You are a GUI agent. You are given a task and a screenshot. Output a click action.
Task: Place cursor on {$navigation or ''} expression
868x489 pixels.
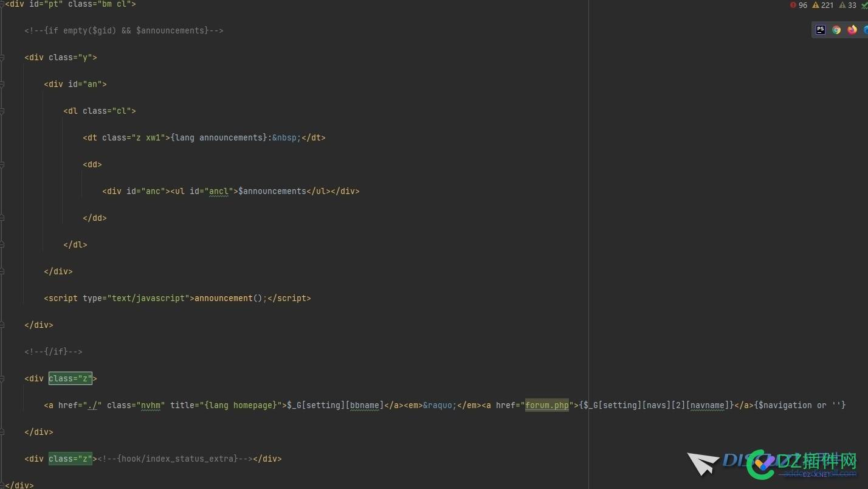pos(800,405)
